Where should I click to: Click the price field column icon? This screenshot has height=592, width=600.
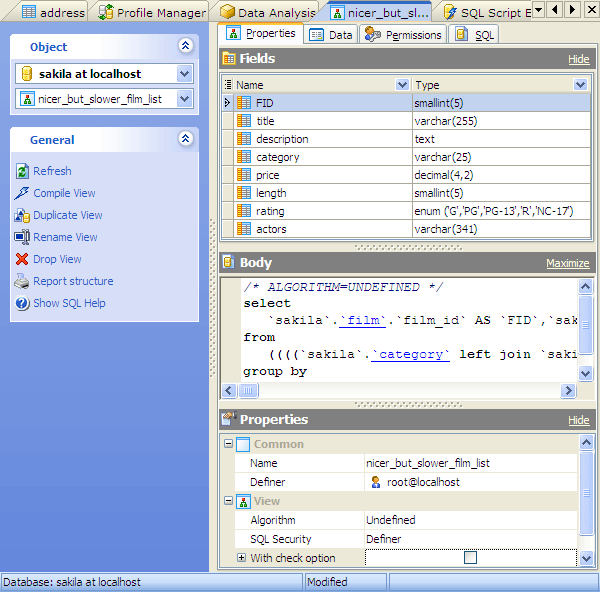coord(244,175)
